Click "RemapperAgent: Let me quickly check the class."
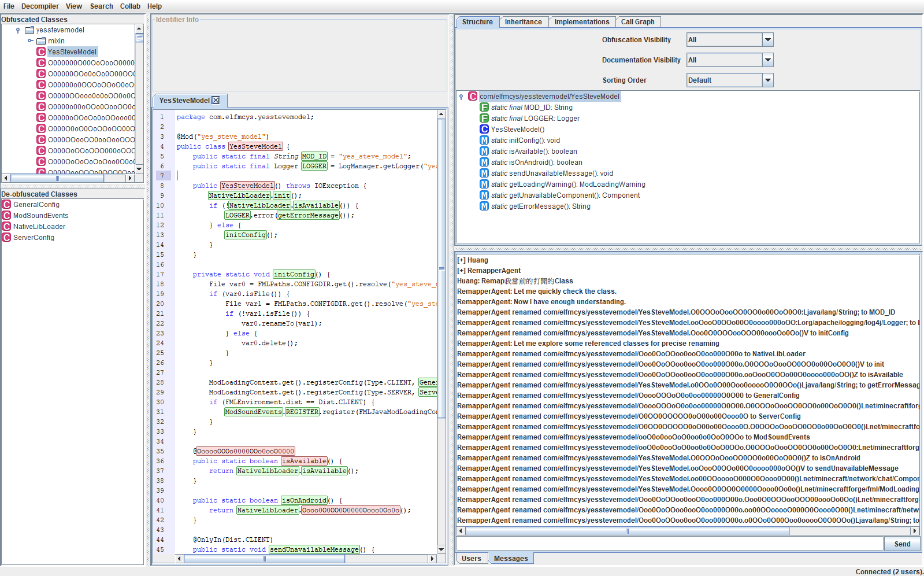This screenshot has width=924, height=576. pyautogui.click(x=537, y=291)
